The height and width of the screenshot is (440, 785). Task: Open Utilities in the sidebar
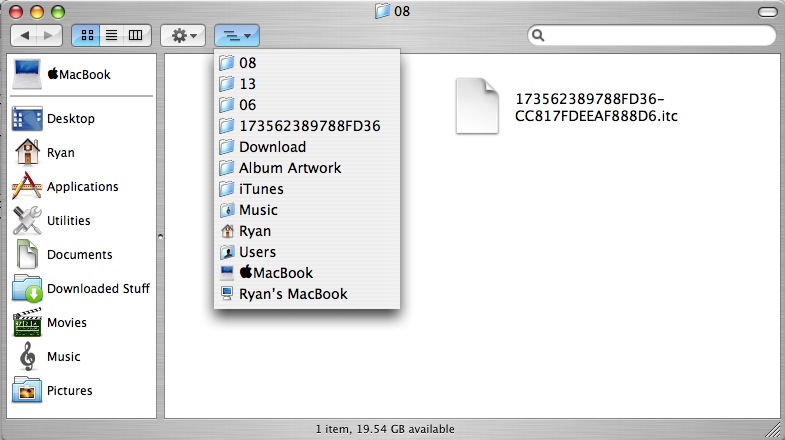point(81,221)
